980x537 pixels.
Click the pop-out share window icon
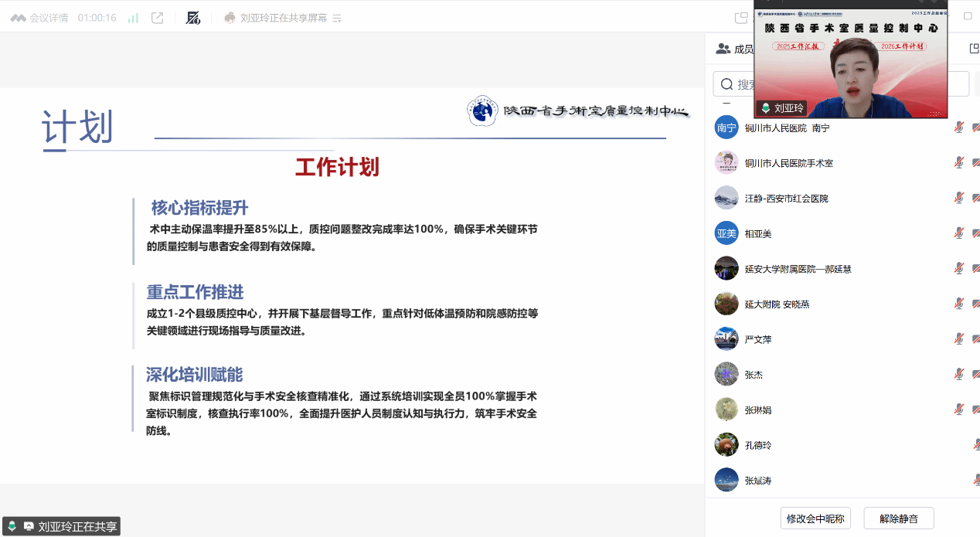157,18
